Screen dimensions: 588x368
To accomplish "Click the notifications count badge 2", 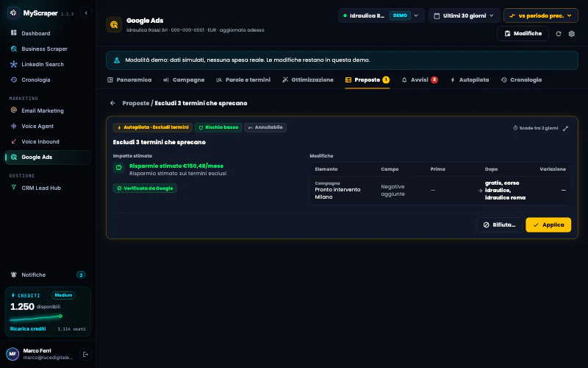I will [81, 275].
